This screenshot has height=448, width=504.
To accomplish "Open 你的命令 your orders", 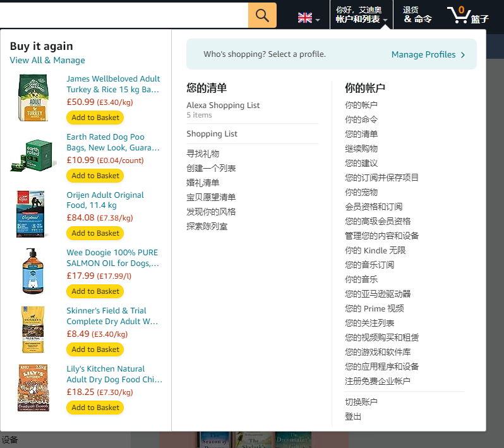I will (361, 119).
